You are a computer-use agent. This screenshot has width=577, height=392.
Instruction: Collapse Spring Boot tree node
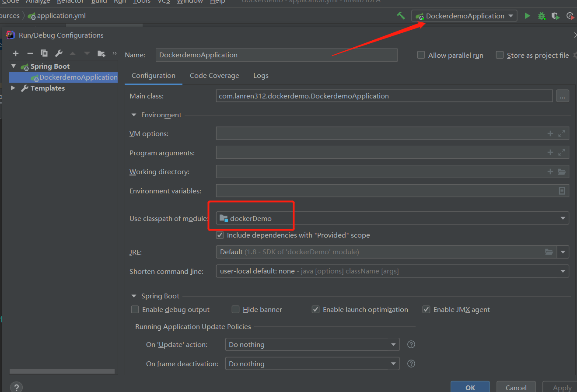14,66
